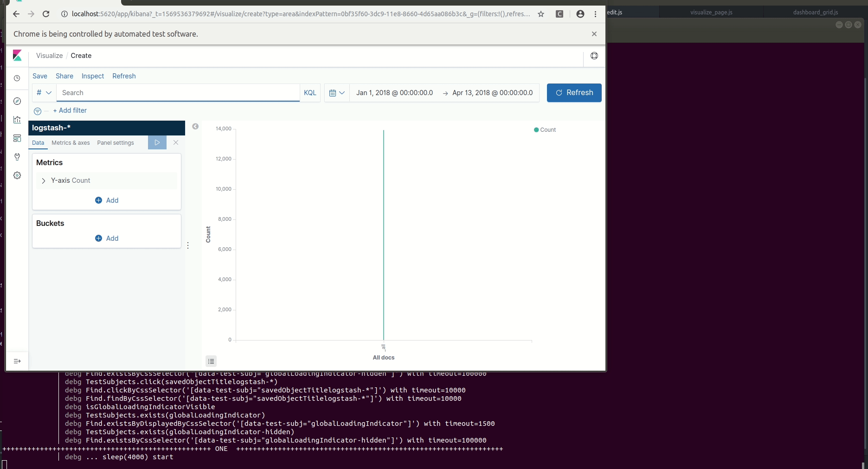Click the extension icon next to bookmark star
This screenshot has width=868, height=469.
pyautogui.click(x=559, y=14)
